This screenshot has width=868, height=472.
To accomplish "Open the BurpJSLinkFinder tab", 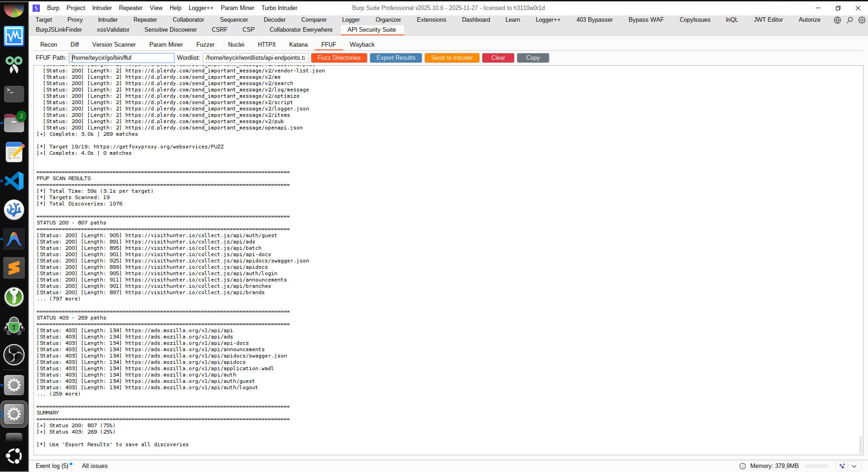I will click(59, 29).
